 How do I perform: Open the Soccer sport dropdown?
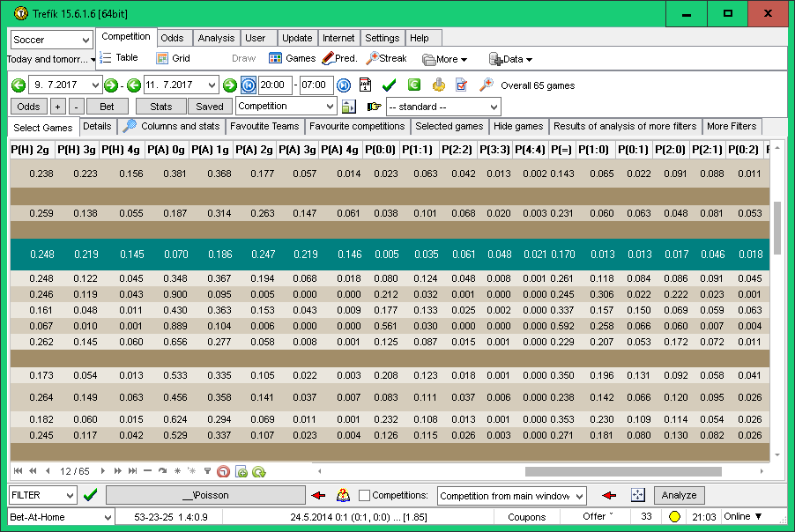click(51, 40)
